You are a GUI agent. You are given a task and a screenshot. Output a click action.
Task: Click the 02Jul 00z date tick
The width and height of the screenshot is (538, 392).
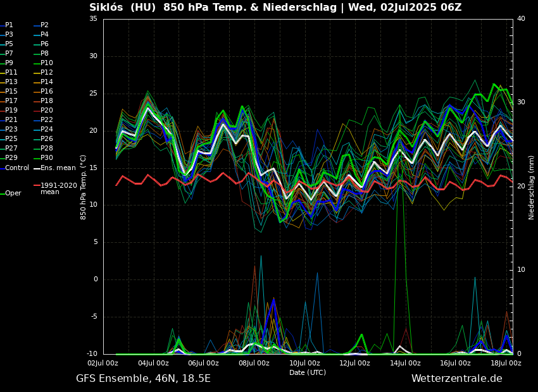point(103,363)
